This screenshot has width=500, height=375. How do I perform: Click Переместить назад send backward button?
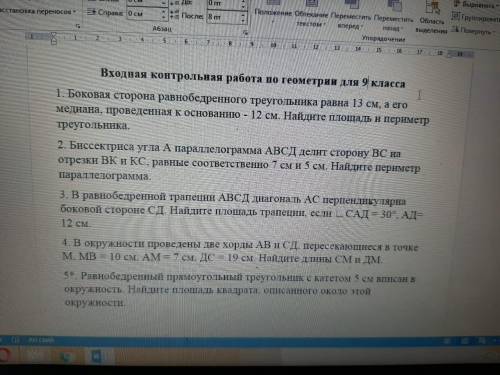393,16
